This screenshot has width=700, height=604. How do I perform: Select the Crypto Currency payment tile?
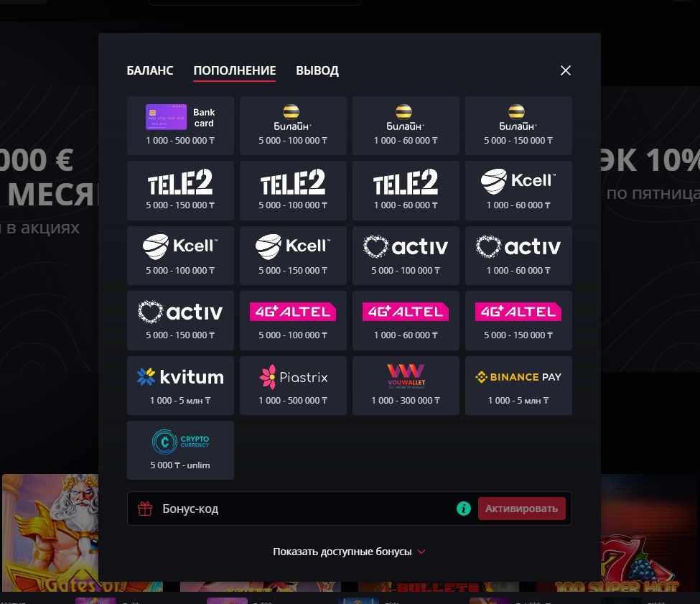180,450
